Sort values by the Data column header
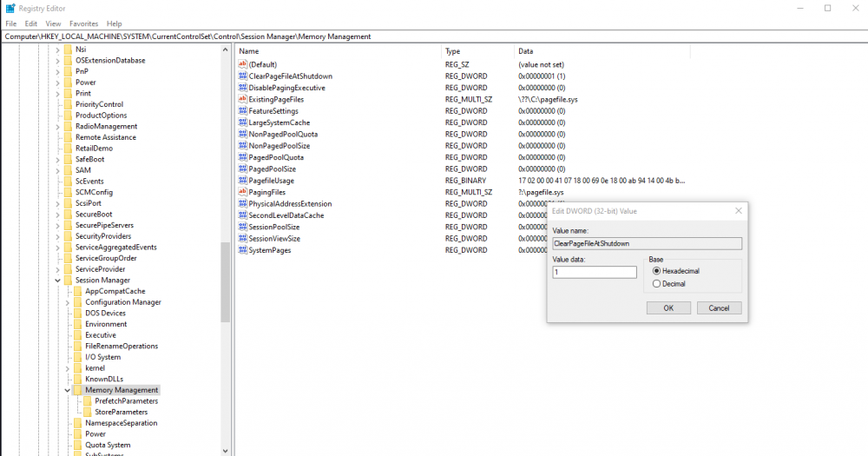Viewport: 868px width, 456px height. (x=602, y=51)
